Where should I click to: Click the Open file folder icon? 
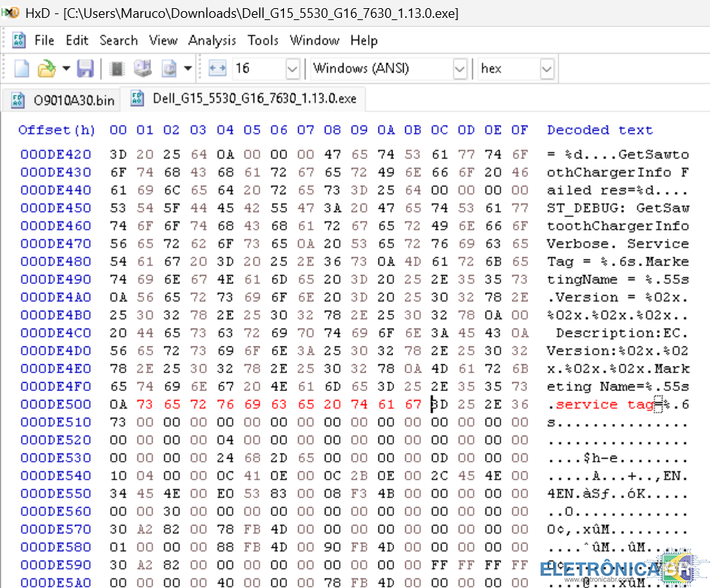(46, 69)
